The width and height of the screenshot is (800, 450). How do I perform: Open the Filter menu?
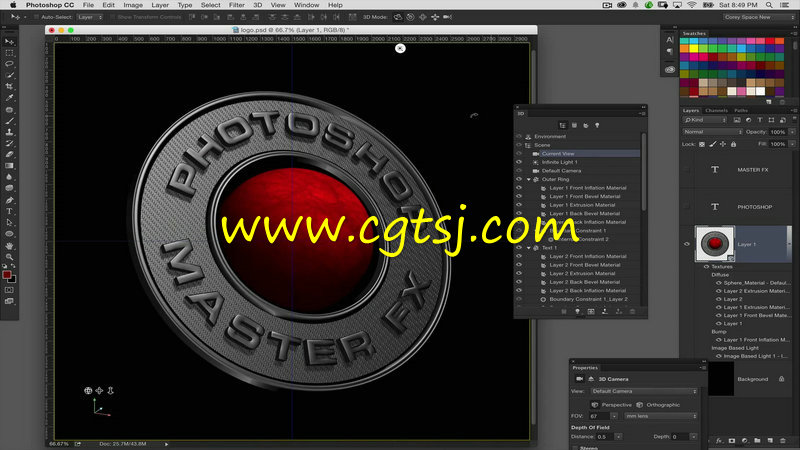tap(236, 5)
